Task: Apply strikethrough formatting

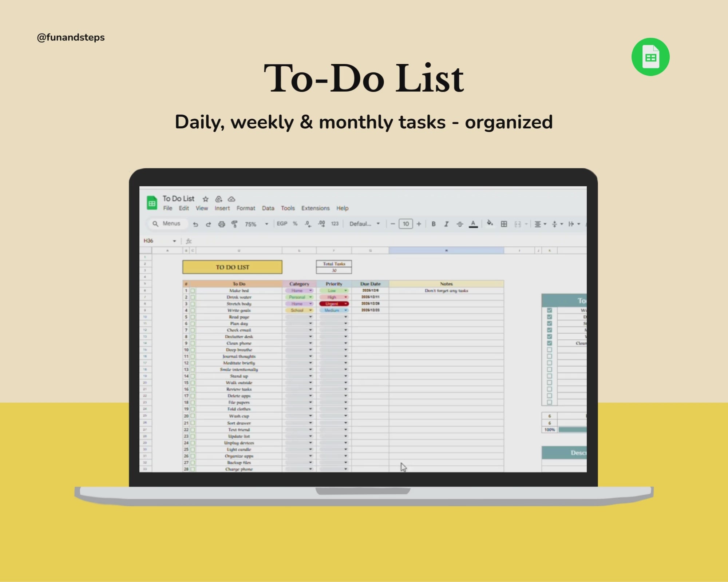Action: tap(459, 224)
